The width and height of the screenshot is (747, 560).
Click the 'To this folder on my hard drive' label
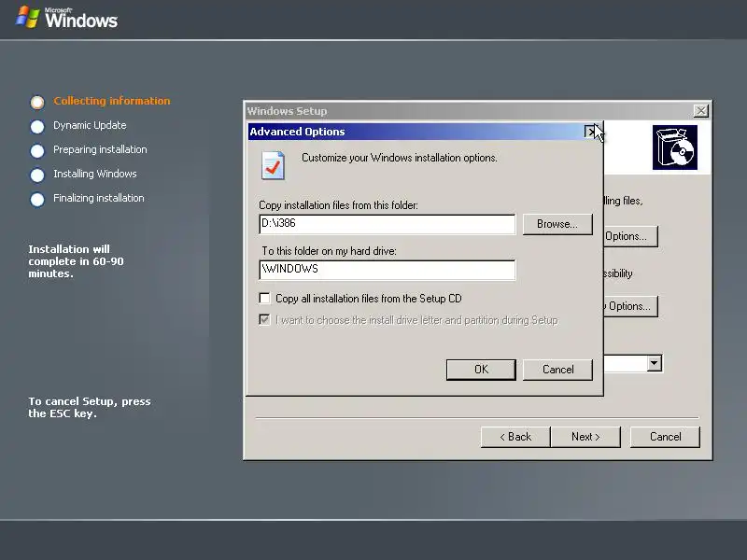click(330, 251)
